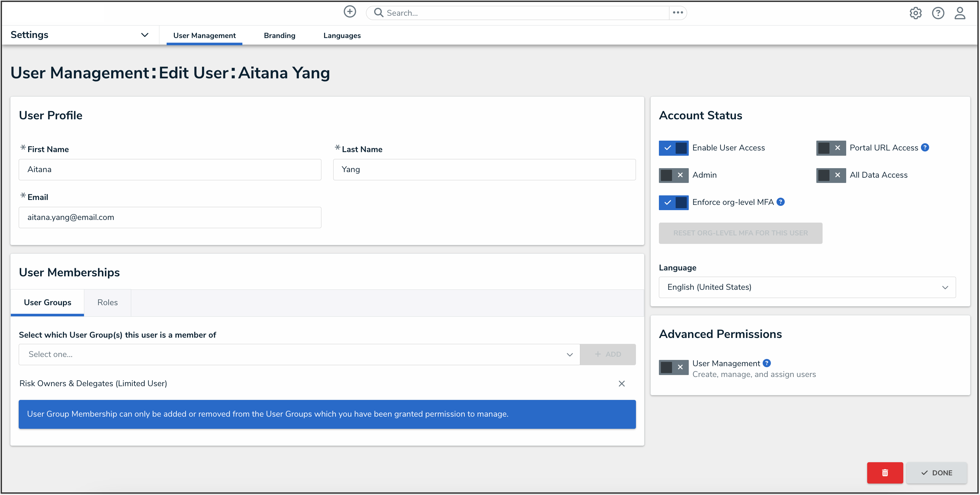
Task: Open the search options ellipsis menu
Action: 678,12
